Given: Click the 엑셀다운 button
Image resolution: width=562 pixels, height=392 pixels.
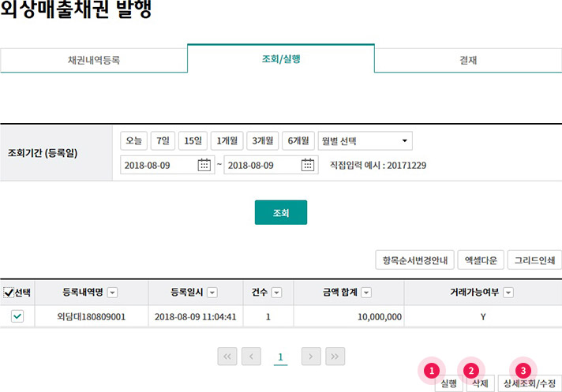Looking at the screenshot, I should pyautogui.click(x=479, y=260).
